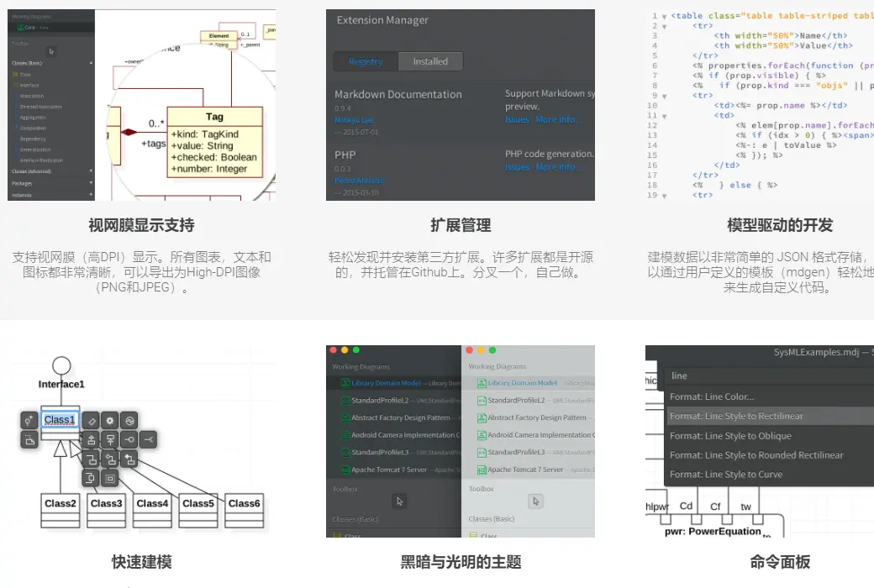Choose Format: Line Style to Rectilinear
Viewport: 874px width, 588px height.
771,416
